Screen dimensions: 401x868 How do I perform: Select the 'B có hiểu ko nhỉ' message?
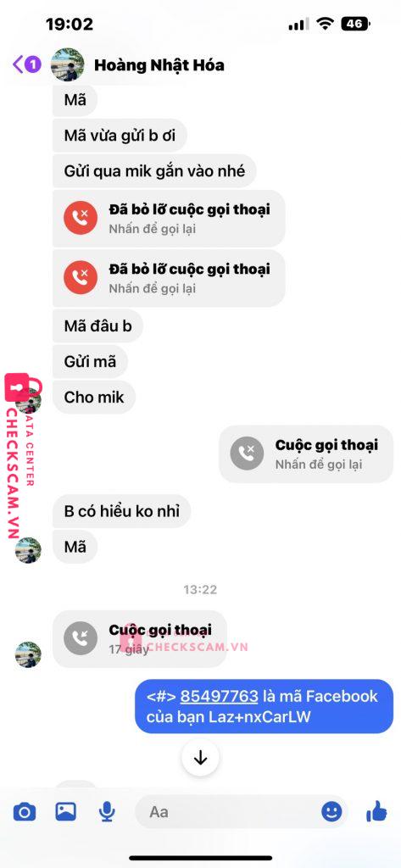(x=122, y=511)
